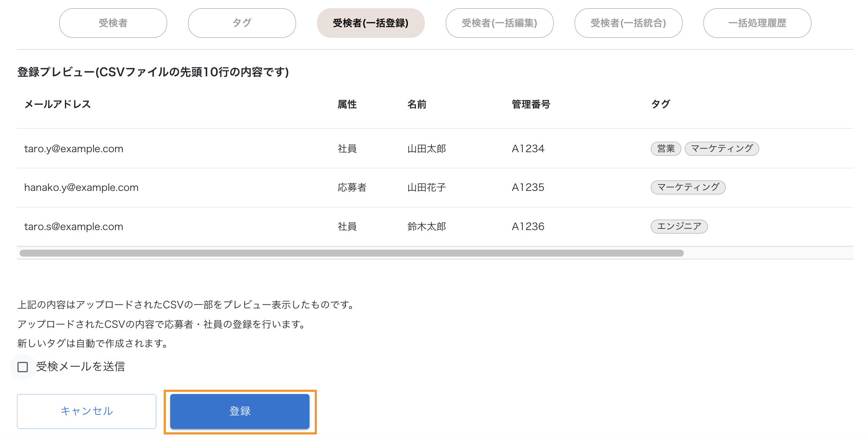Viewport: 868px width, 441px height.
Task: Go to 受検者(一括統合) tab
Action: 629,23
